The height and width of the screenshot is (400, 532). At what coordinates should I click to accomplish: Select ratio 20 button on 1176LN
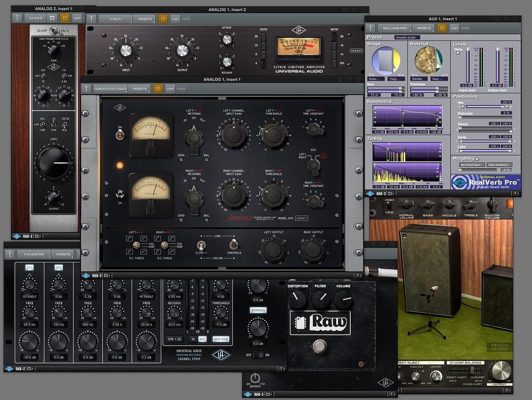263,37
